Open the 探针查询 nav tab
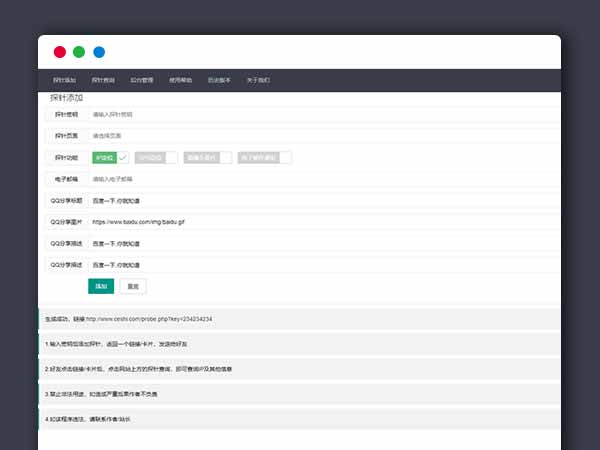 point(103,80)
